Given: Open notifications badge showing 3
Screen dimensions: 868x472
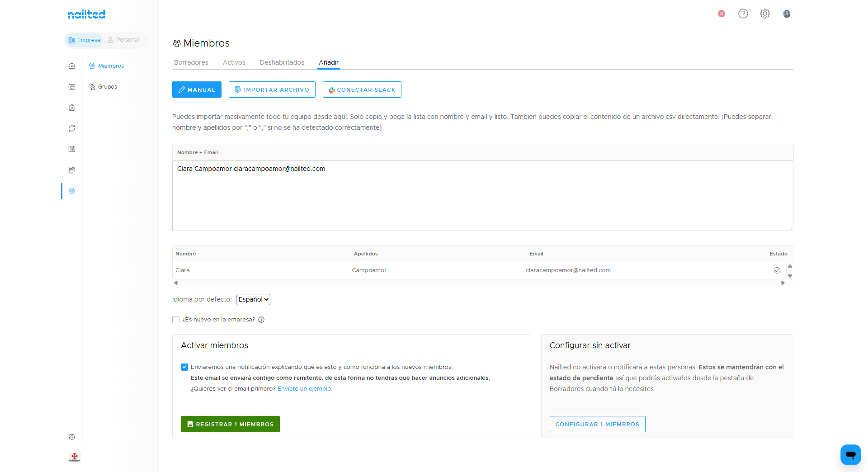Looking at the screenshot, I should [x=722, y=14].
